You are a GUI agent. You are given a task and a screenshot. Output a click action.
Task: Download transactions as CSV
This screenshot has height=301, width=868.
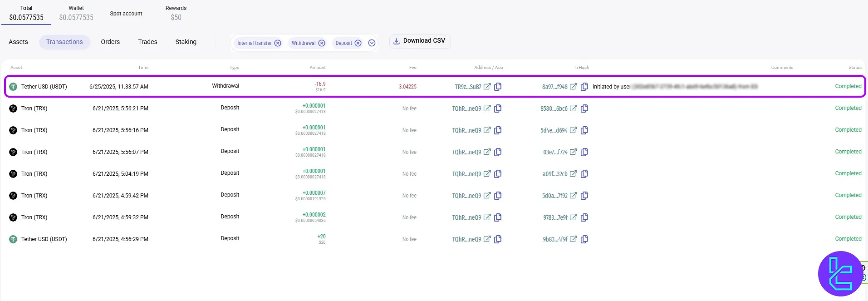pos(420,41)
